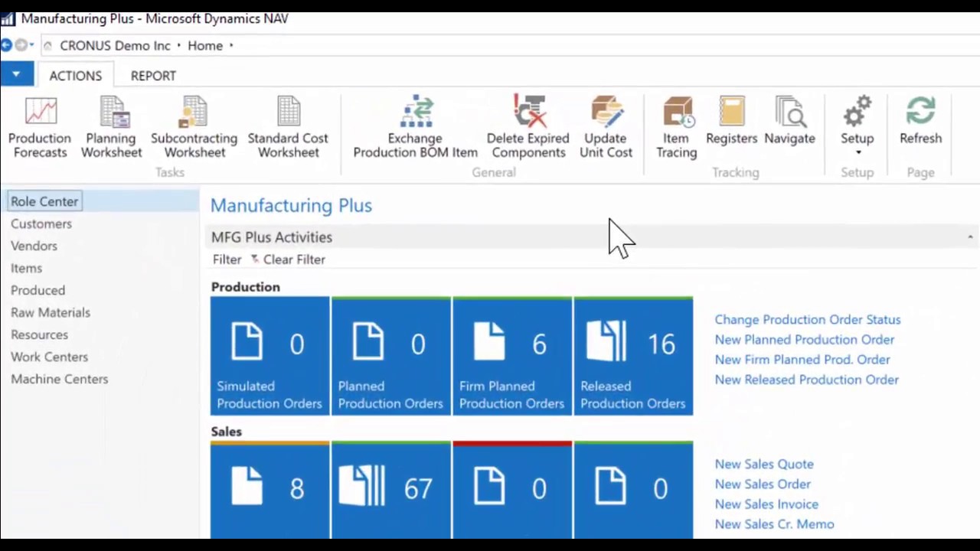Open the blue application menu dropdown

[x=16, y=74]
